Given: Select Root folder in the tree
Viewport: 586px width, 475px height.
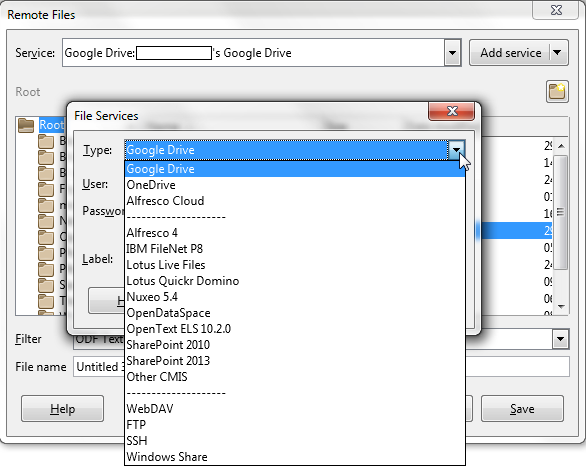Looking at the screenshot, I should tap(52, 125).
